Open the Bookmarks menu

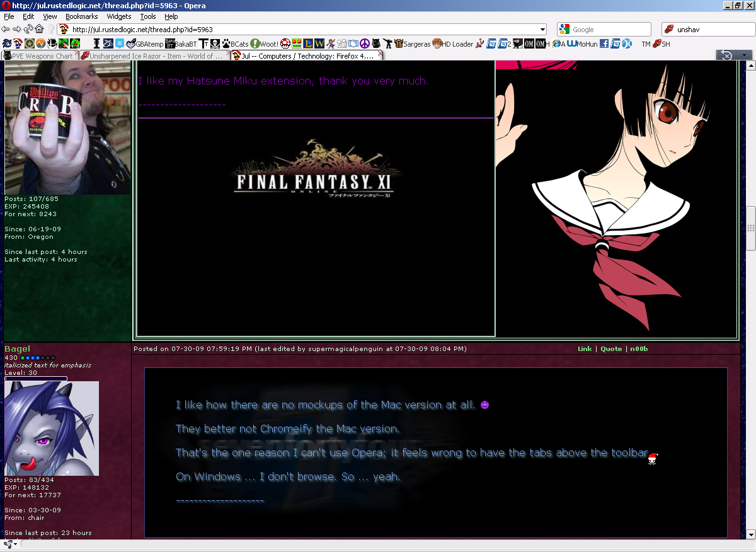click(x=81, y=16)
